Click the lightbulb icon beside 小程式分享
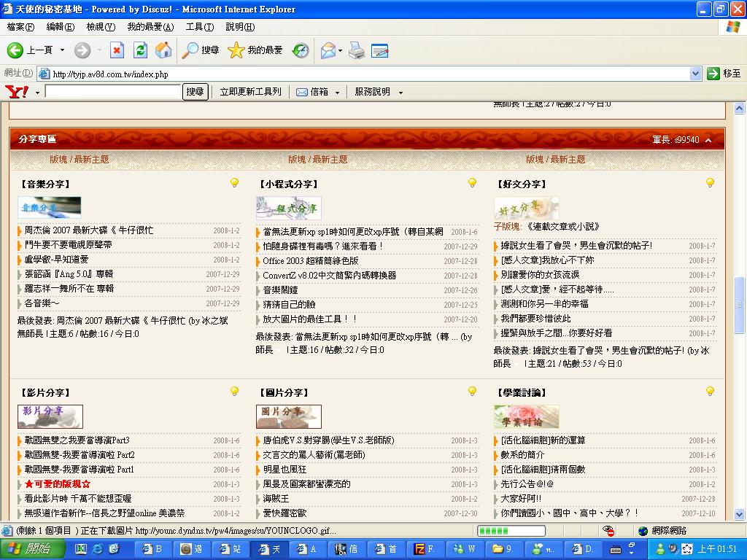 (472, 183)
